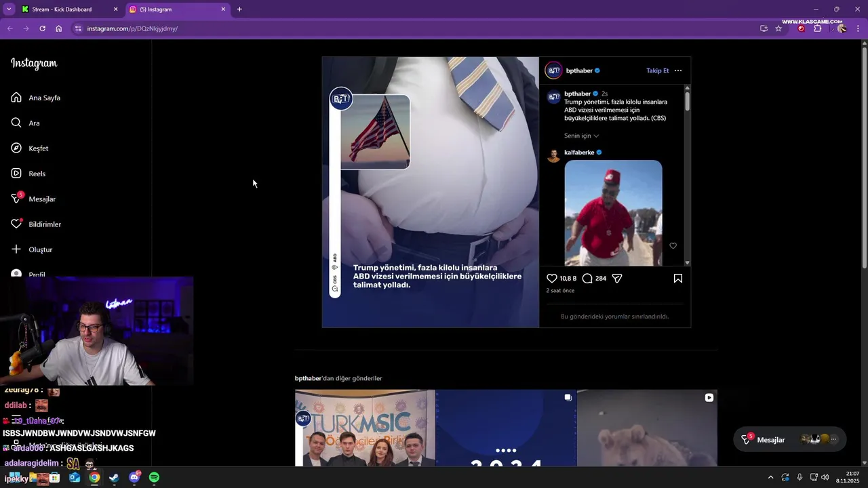Open the floating Mesajlar chat button
The height and width of the screenshot is (488, 868).
point(790,439)
